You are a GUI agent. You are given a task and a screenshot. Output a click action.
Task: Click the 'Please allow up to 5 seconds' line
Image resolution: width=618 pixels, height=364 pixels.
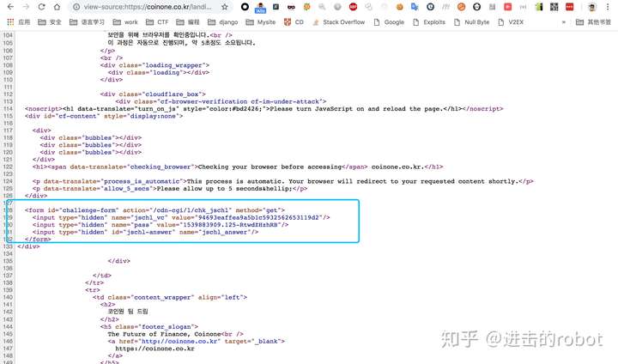click(x=170, y=189)
